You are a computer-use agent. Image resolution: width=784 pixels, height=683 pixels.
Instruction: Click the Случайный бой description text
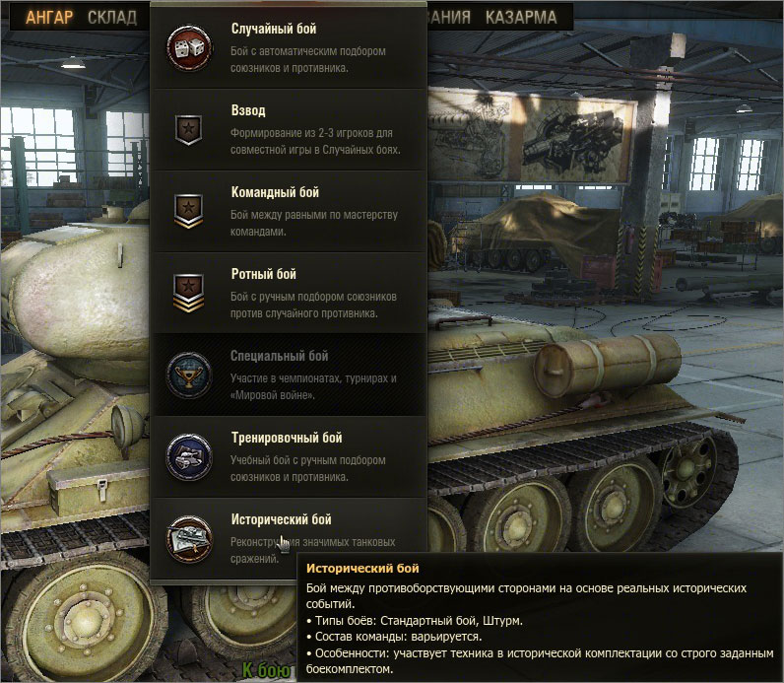click(x=308, y=59)
